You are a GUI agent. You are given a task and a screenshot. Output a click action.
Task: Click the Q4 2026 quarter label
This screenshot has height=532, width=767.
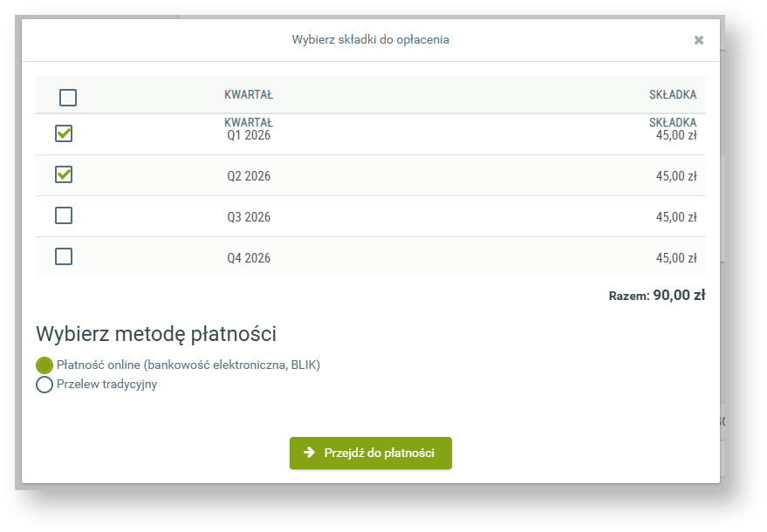249,258
